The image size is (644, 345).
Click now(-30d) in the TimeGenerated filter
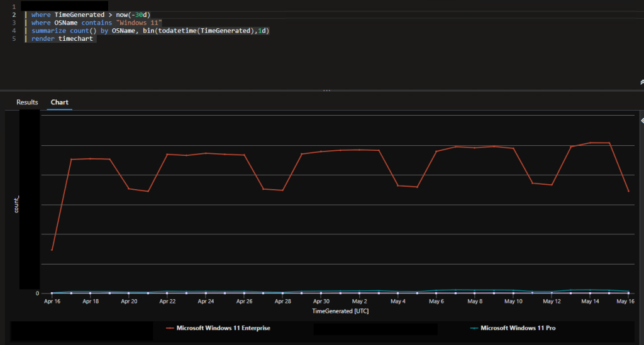pos(133,14)
